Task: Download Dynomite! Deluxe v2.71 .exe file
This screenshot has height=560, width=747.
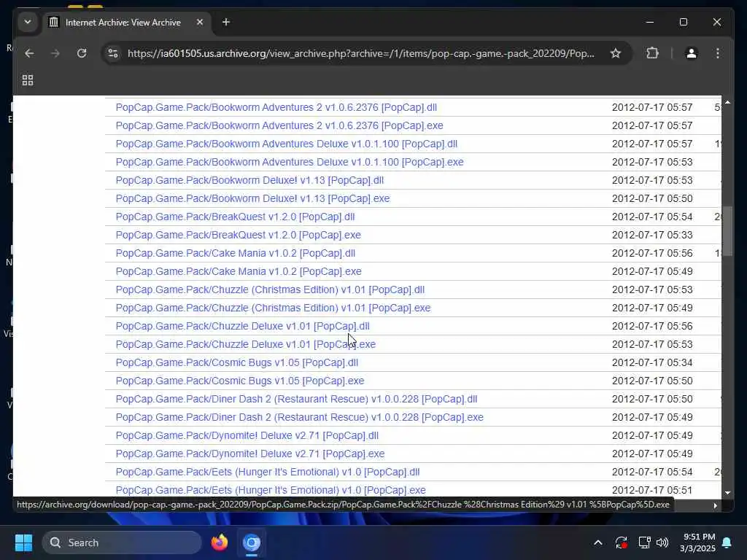Action: point(250,454)
